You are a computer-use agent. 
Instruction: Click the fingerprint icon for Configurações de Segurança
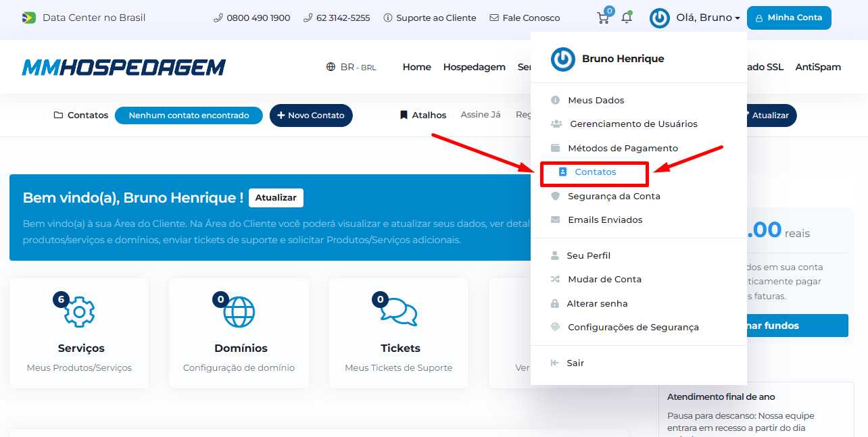click(x=556, y=327)
